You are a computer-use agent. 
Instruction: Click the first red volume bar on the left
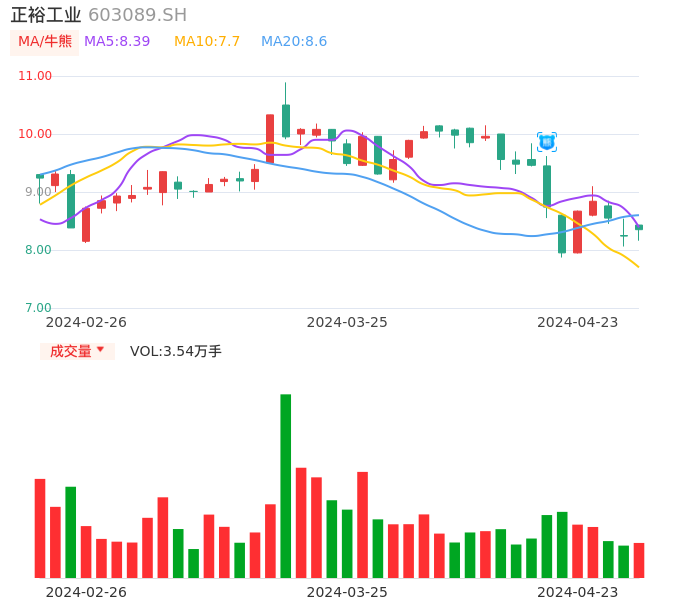[40, 528]
